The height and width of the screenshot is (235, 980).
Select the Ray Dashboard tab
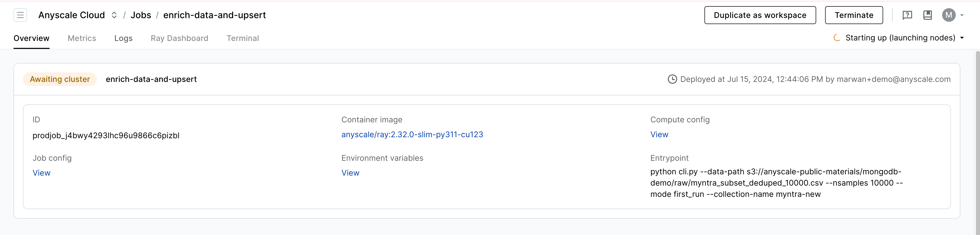tap(179, 38)
